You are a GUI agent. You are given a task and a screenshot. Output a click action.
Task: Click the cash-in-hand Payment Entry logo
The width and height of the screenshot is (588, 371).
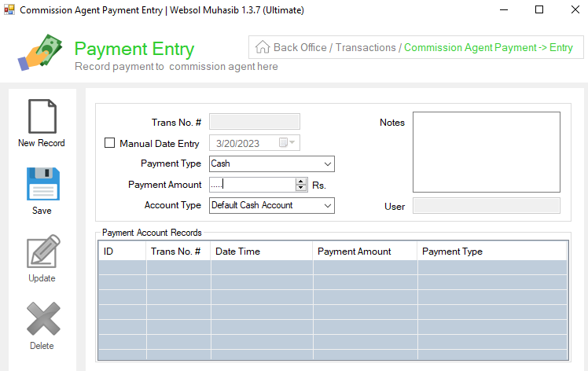pyautogui.click(x=40, y=53)
